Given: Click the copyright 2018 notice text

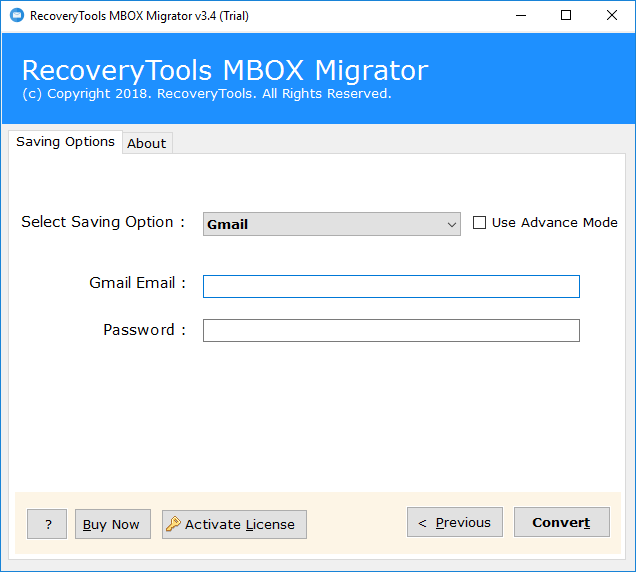Looking at the screenshot, I should tap(207, 94).
